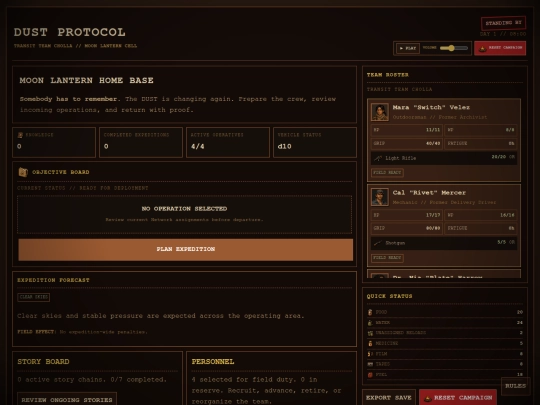Viewport: 540px width, 405px height.
Task: Click Mara Velez's Field Ready badge
Action: [387, 173]
